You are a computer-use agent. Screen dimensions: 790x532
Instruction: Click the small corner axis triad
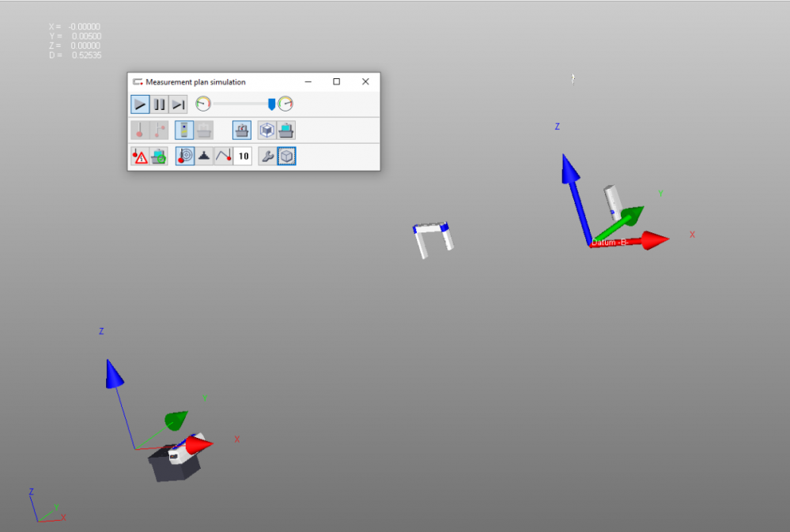(47, 505)
